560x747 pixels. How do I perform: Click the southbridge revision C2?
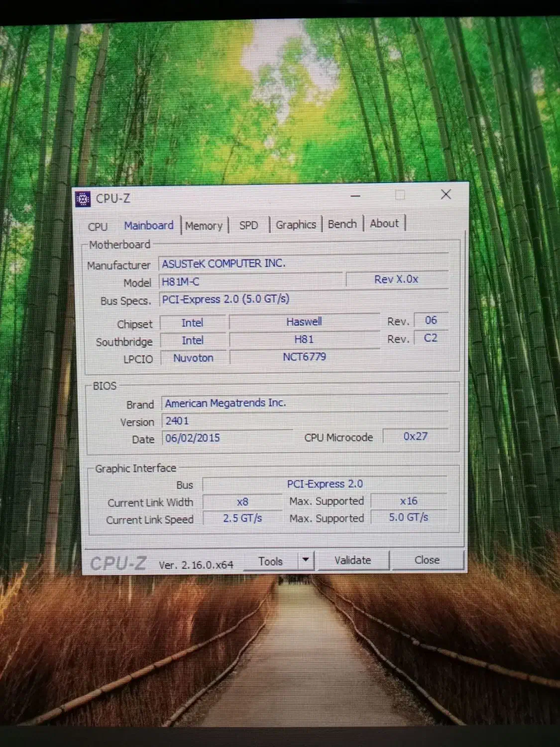pos(431,338)
